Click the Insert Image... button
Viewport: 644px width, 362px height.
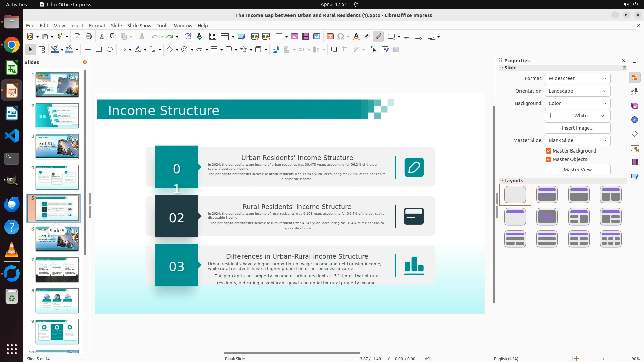pos(577,128)
